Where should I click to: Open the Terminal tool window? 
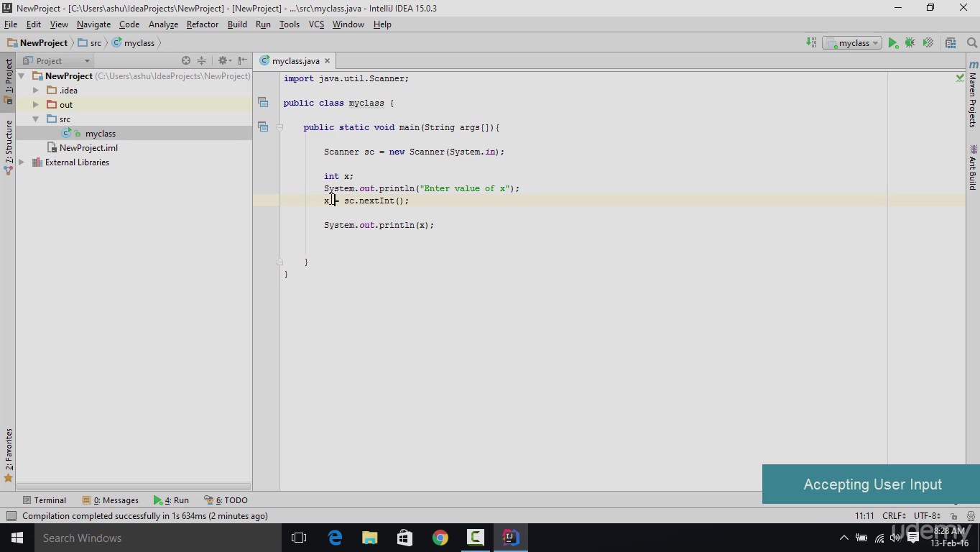[44, 500]
